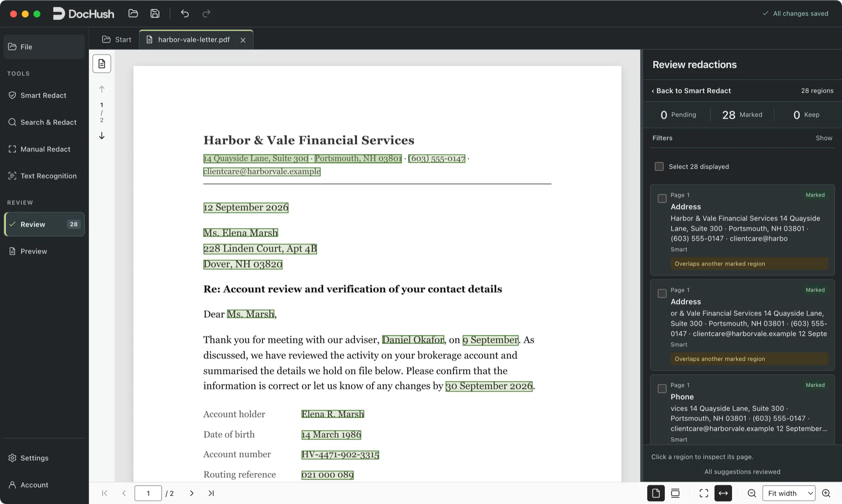Advance to the next page chevron

point(192,493)
